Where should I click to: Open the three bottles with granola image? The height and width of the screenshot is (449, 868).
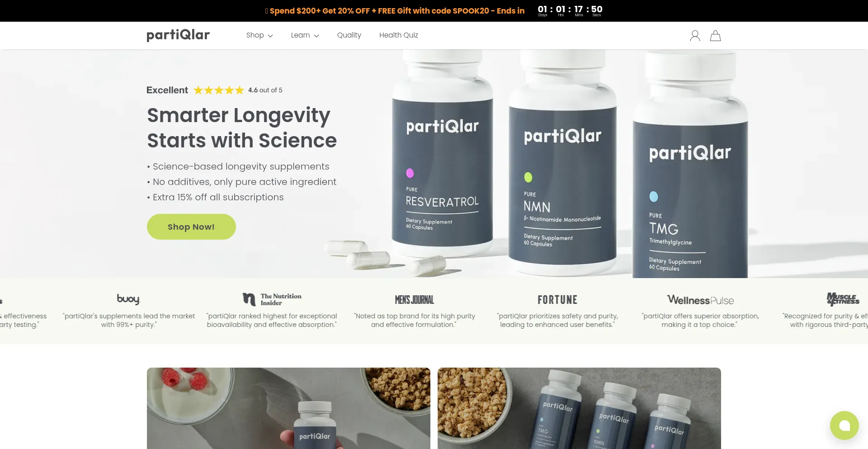[x=579, y=408]
